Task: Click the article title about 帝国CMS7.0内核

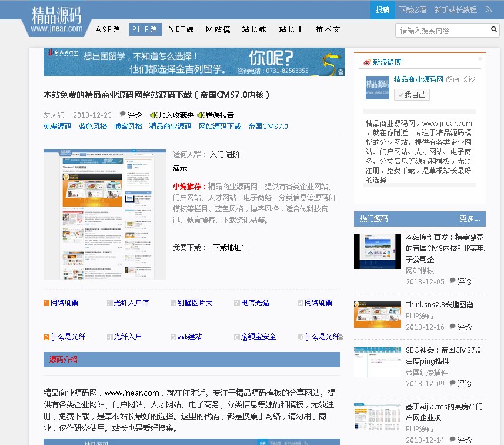Action: coord(156,95)
